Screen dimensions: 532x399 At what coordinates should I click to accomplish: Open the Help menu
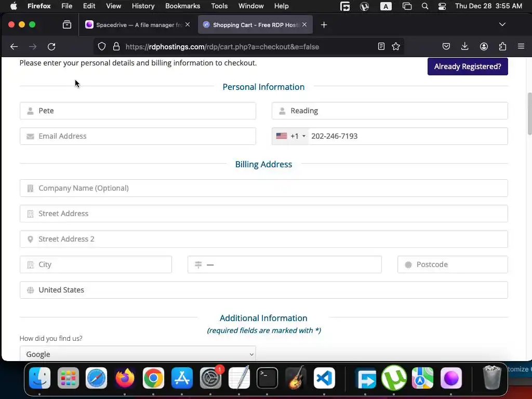281,6
